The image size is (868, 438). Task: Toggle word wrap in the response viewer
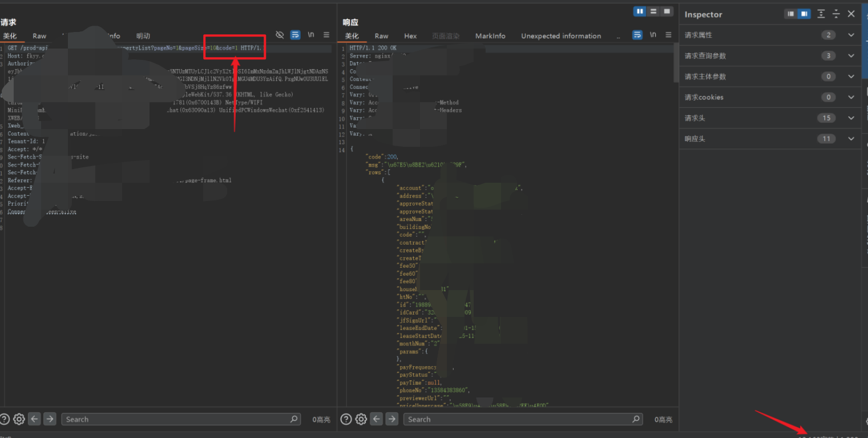coord(637,35)
